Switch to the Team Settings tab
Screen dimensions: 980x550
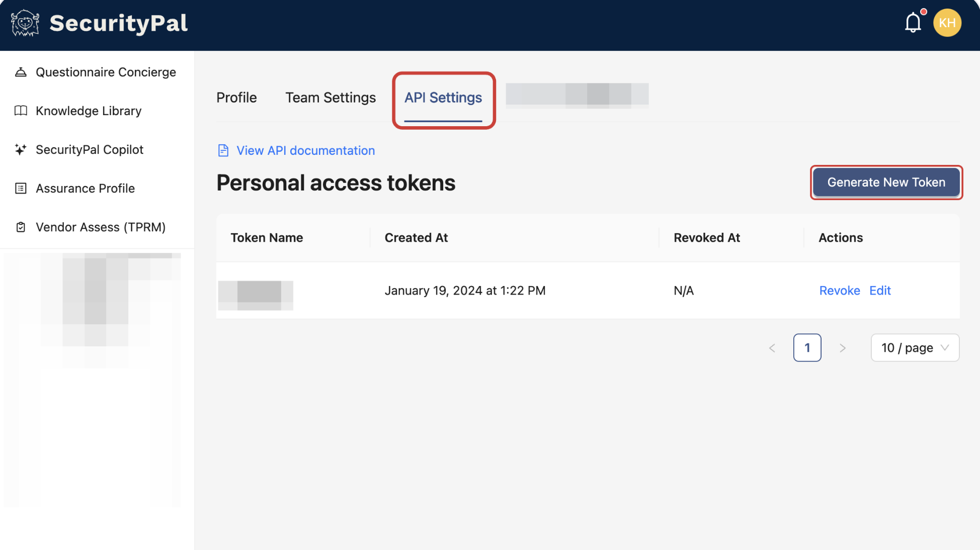click(331, 98)
